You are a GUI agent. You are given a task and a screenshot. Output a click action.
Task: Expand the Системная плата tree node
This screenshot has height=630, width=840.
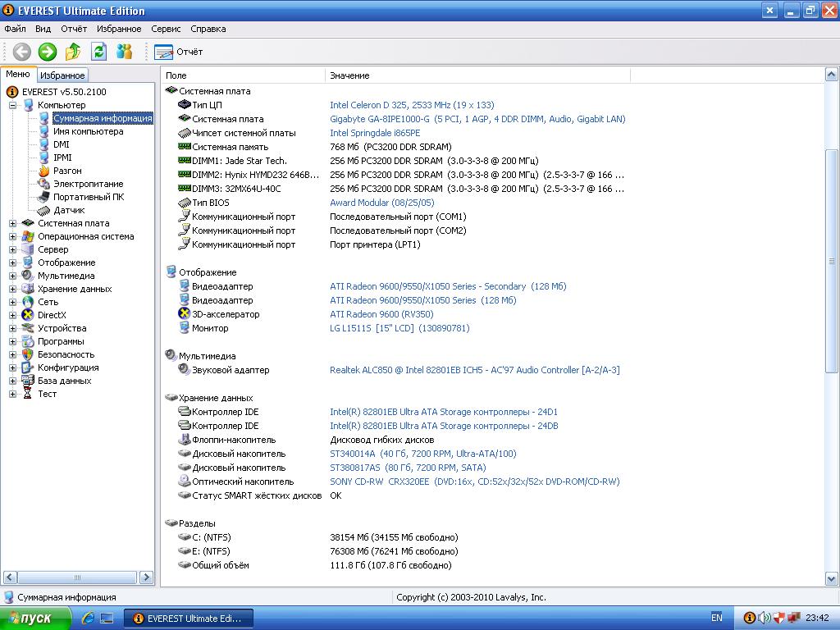coord(12,223)
